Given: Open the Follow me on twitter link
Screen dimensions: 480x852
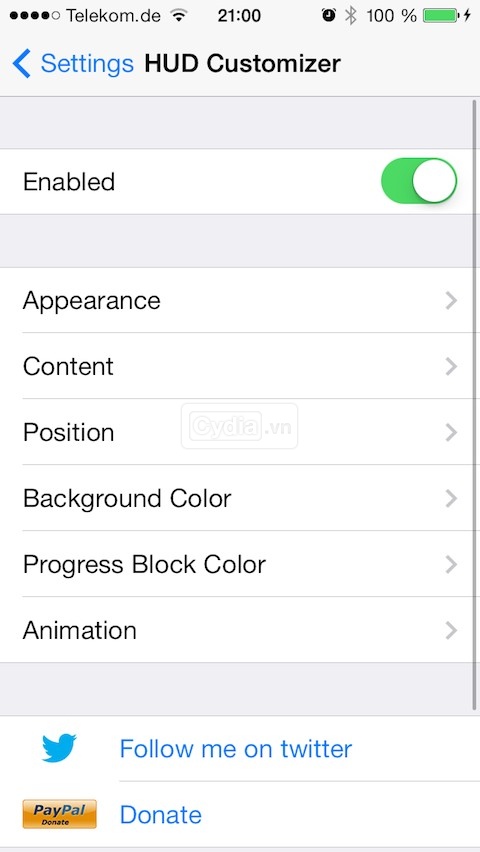Looking at the screenshot, I should pyautogui.click(x=235, y=748).
